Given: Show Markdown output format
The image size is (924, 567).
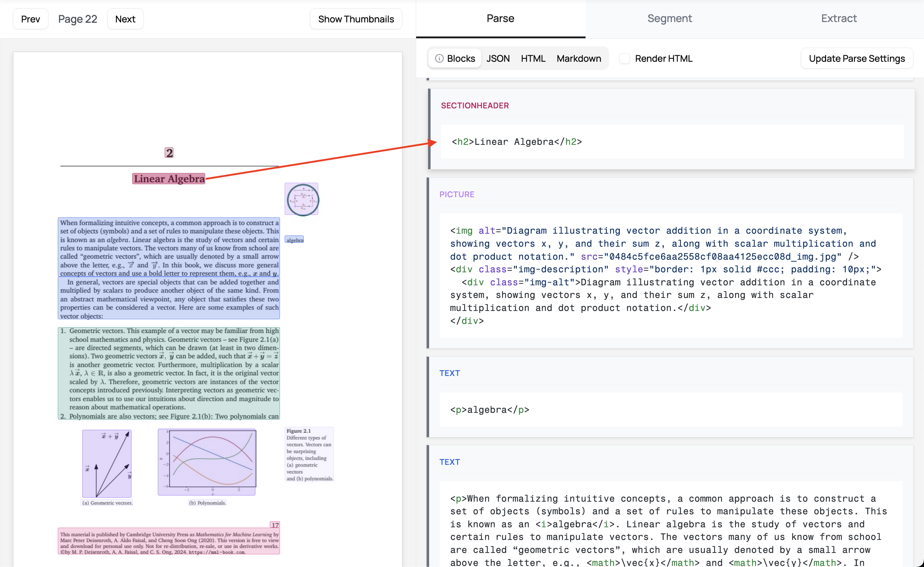Looking at the screenshot, I should (579, 59).
